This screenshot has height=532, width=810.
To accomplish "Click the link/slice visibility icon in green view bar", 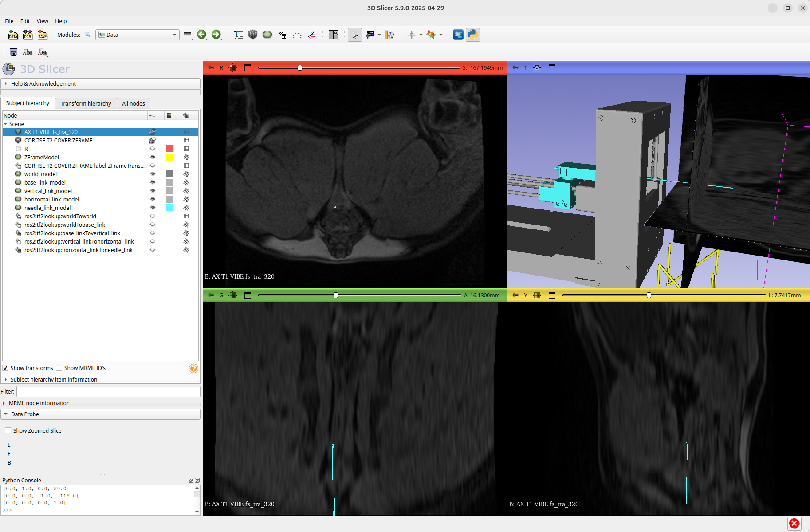I will pos(233,296).
